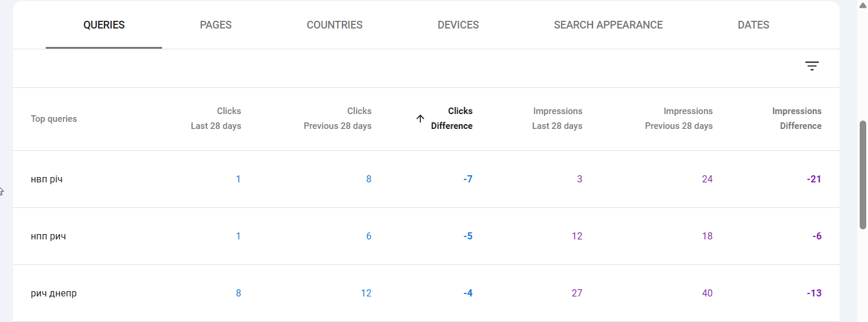The image size is (868, 322).
Task: Sort by Impressions Difference header
Action: point(797,118)
